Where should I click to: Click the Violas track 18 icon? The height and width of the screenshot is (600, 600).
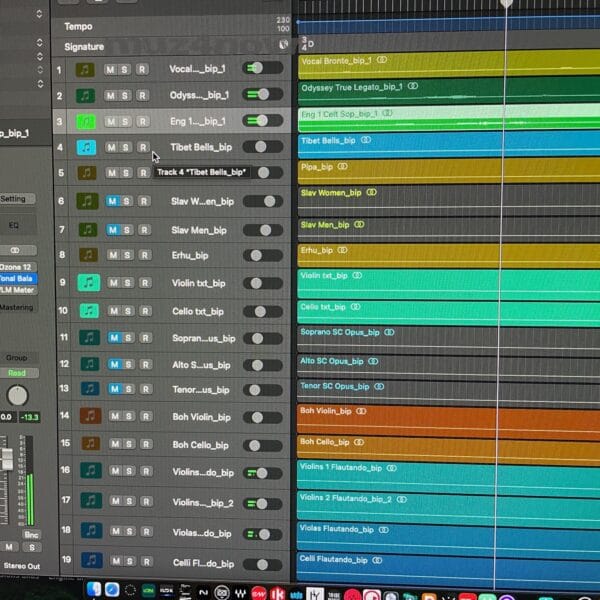(91, 531)
